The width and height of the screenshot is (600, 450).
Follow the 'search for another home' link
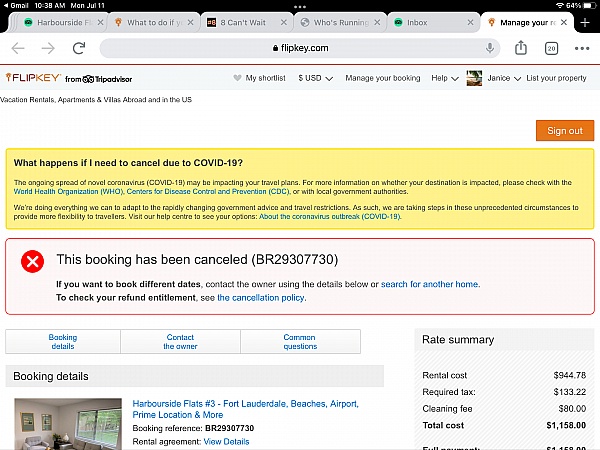pyautogui.click(x=430, y=284)
